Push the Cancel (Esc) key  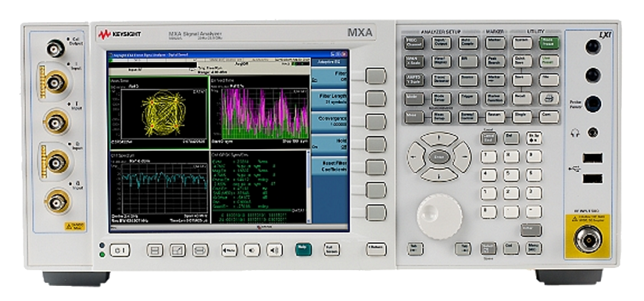(489, 138)
